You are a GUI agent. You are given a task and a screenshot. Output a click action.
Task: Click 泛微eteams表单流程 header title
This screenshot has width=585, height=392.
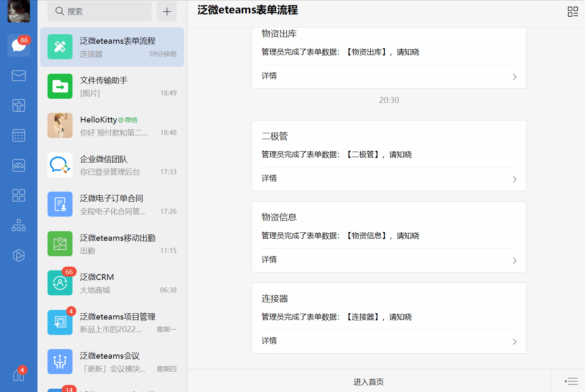click(247, 10)
